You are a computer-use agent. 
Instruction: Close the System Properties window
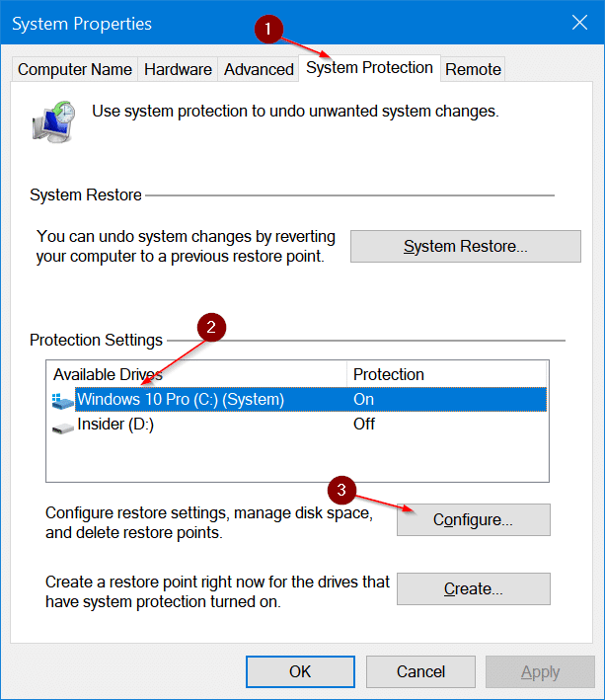tap(577, 23)
